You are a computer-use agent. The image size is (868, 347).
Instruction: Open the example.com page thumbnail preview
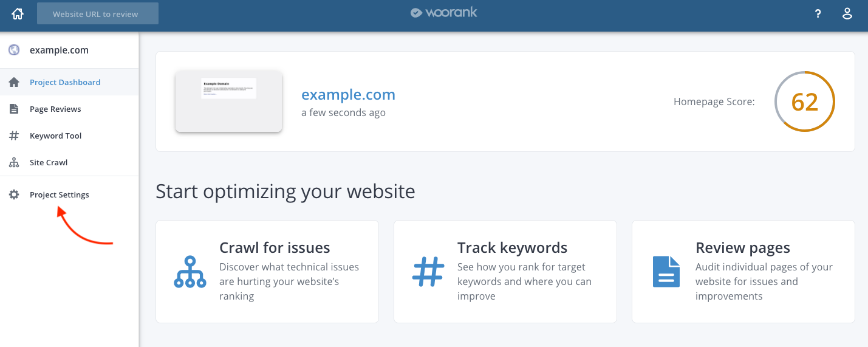coord(228,101)
